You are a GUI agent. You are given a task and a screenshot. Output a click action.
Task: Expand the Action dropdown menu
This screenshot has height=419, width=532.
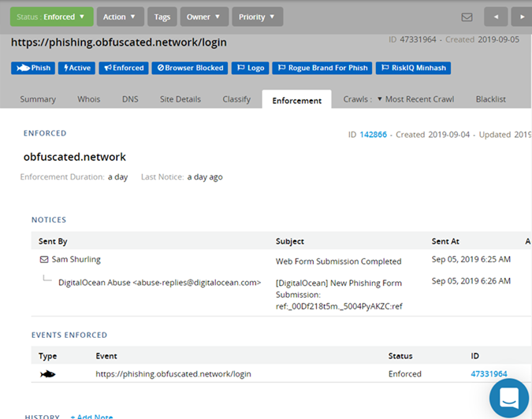(120, 17)
